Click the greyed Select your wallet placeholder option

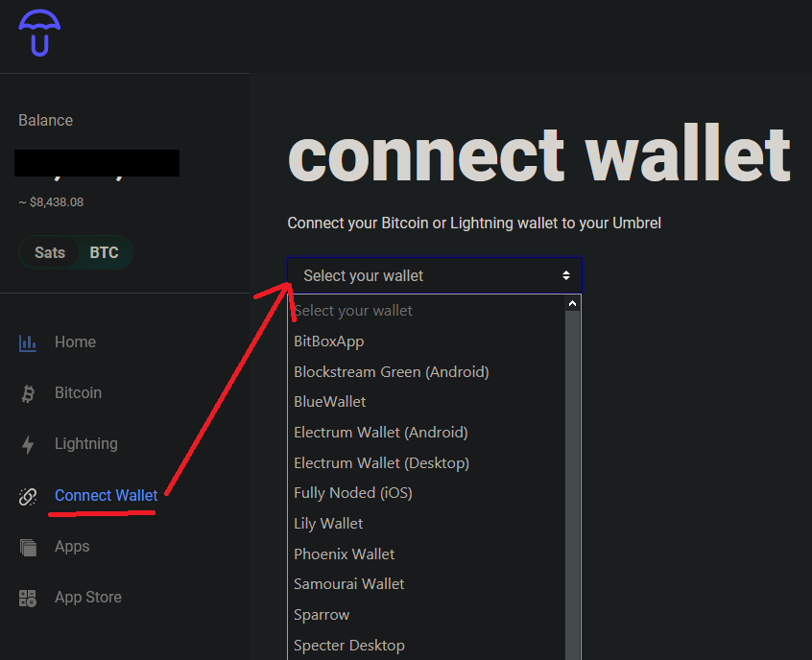[426, 311]
